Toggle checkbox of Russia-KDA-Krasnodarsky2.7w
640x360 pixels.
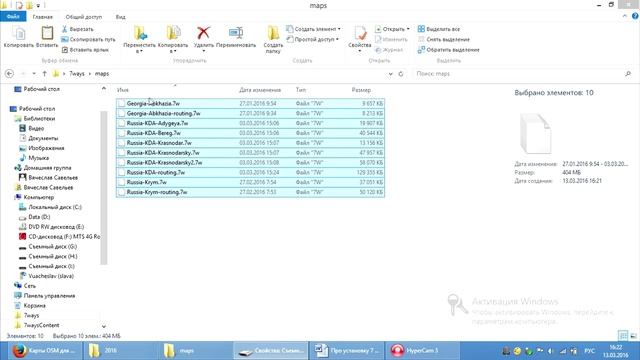coord(121,162)
